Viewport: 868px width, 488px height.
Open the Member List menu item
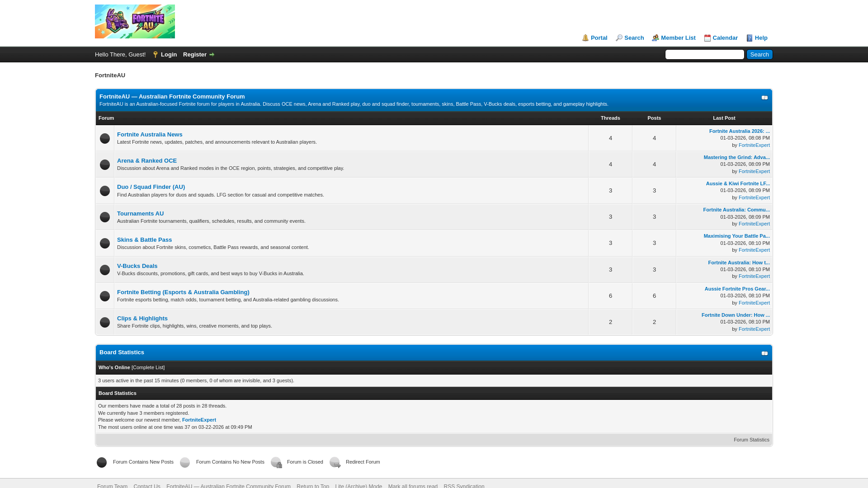678,38
